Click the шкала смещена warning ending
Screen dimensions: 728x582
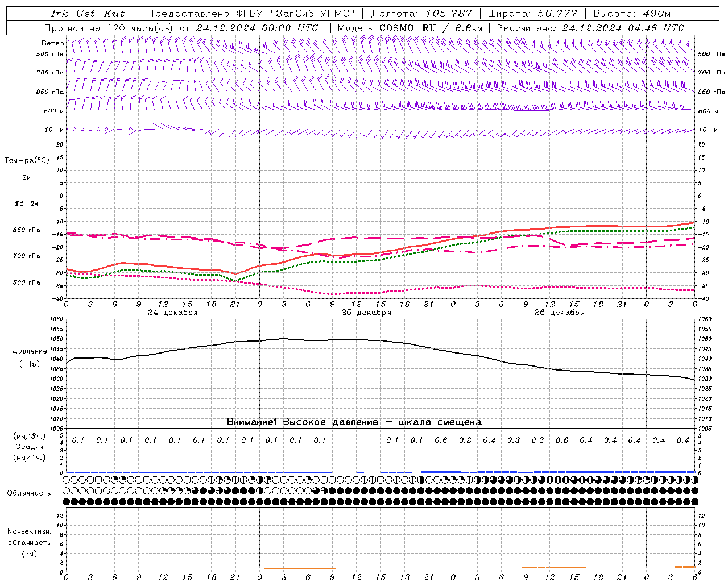coord(440,422)
